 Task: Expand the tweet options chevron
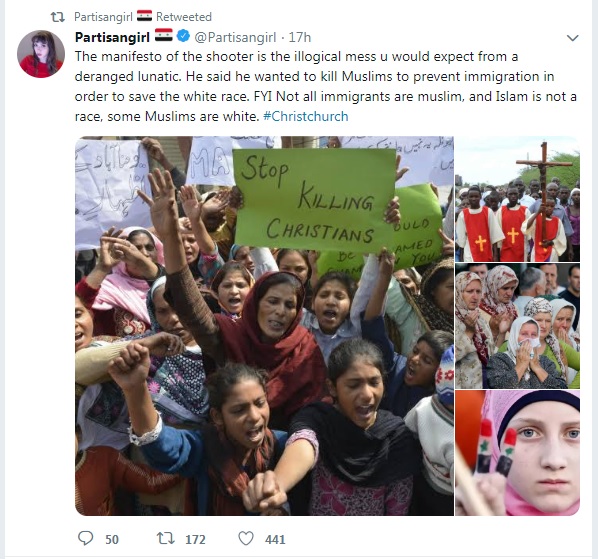tap(572, 38)
